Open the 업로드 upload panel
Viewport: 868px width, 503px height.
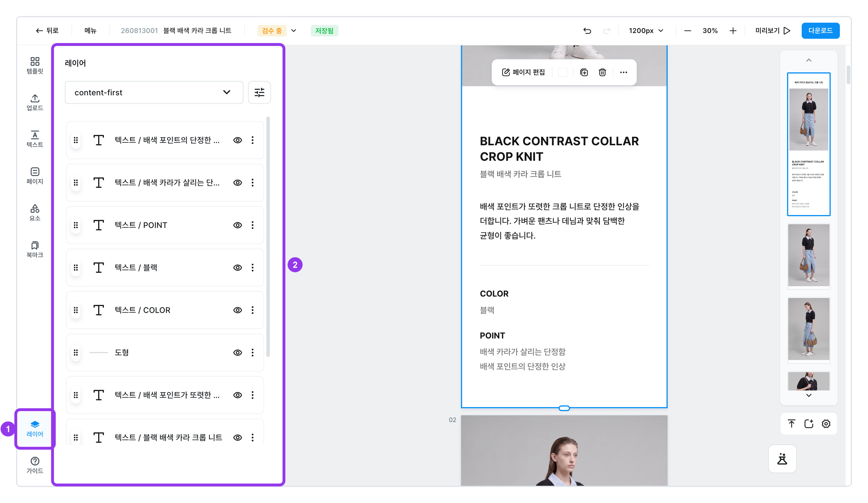[x=35, y=102]
